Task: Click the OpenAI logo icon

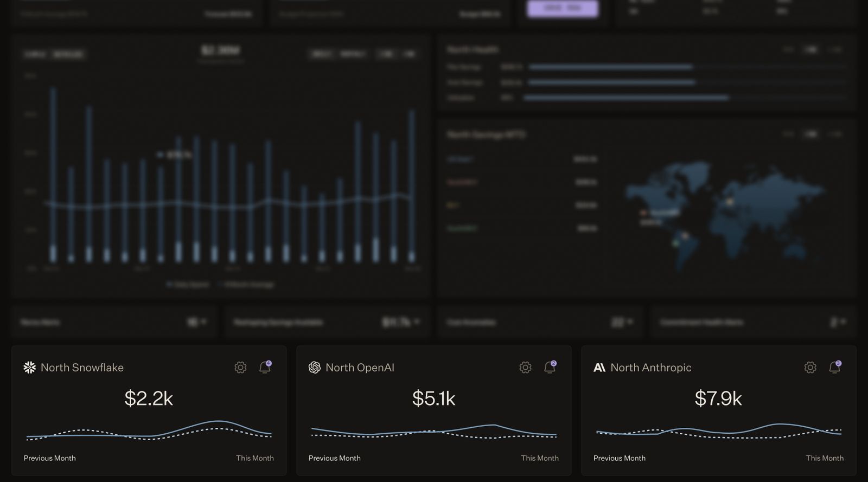Action: [315, 368]
